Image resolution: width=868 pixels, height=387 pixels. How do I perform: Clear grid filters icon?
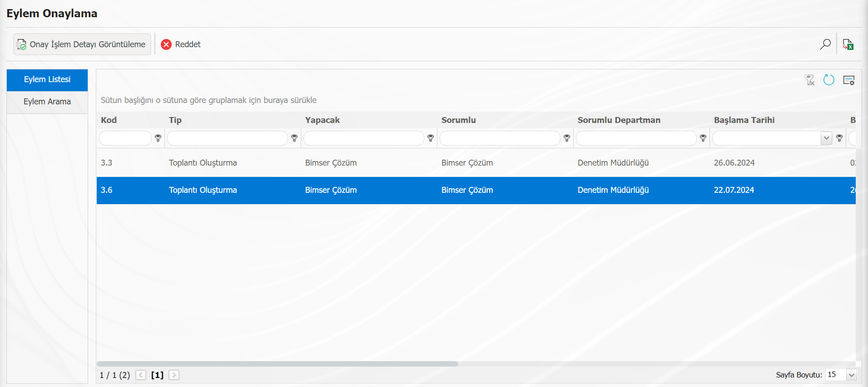click(x=809, y=80)
